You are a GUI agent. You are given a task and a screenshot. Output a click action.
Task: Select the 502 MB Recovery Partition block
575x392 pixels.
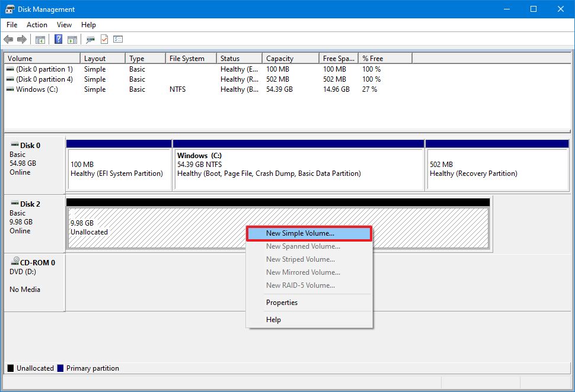(497, 169)
